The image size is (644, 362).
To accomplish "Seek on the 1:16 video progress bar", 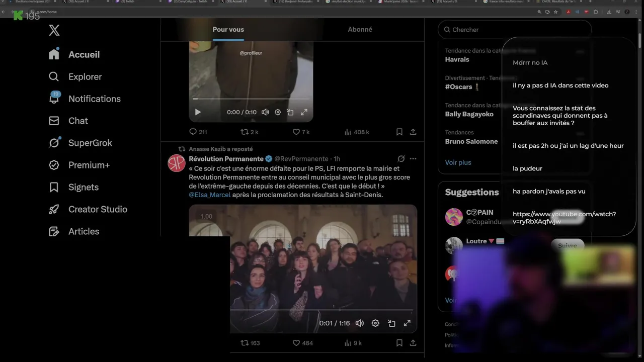I will pyautogui.click(x=322, y=310).
